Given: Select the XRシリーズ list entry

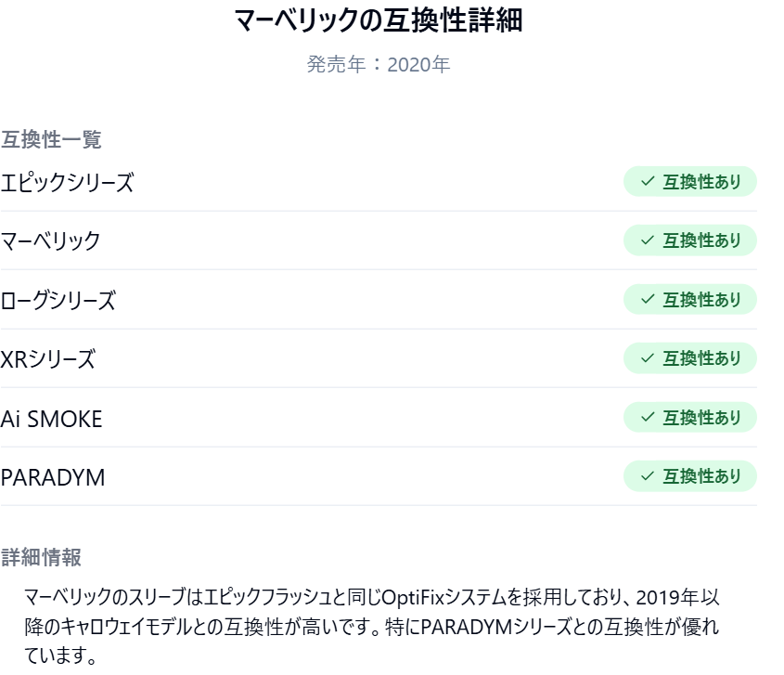Looking at the screenshot, I should 47,359.
